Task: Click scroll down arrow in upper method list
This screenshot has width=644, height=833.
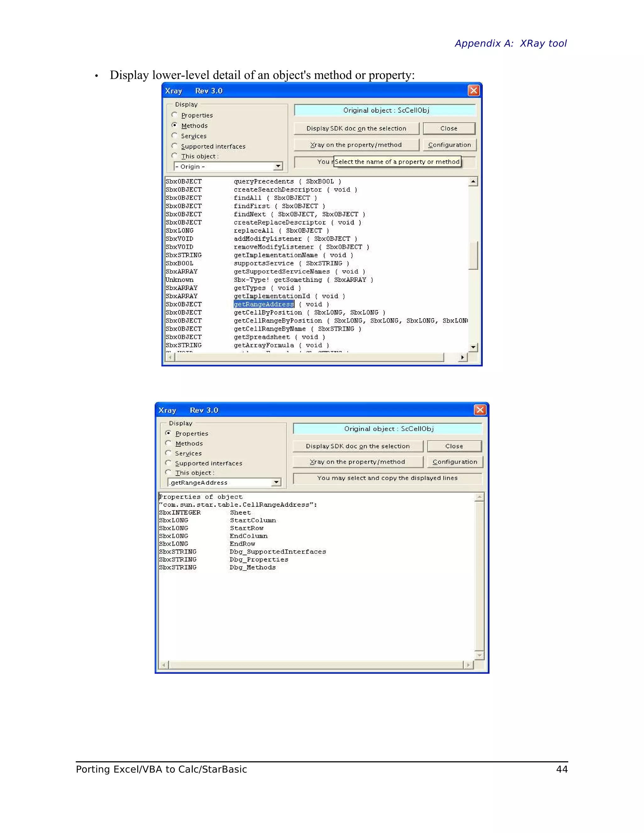Action: [473, 347]
